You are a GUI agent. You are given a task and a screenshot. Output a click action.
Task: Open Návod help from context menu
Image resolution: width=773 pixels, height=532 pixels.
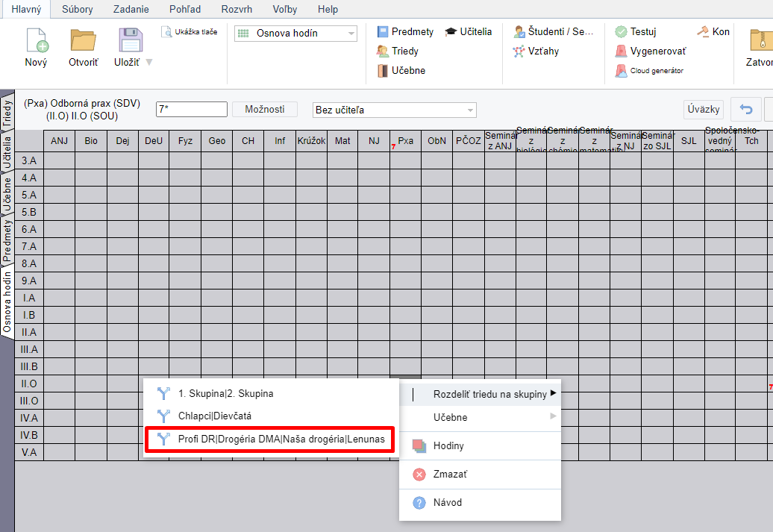(481, 503)
